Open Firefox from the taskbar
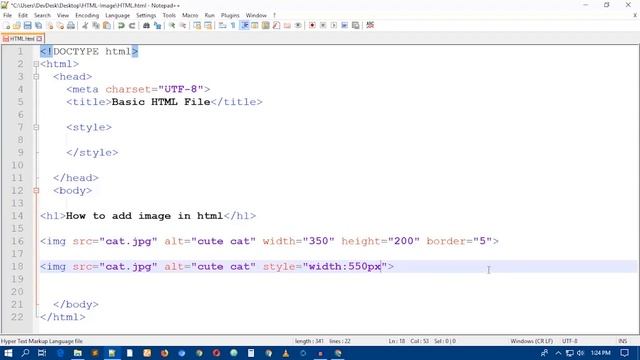 coord(164,353)
